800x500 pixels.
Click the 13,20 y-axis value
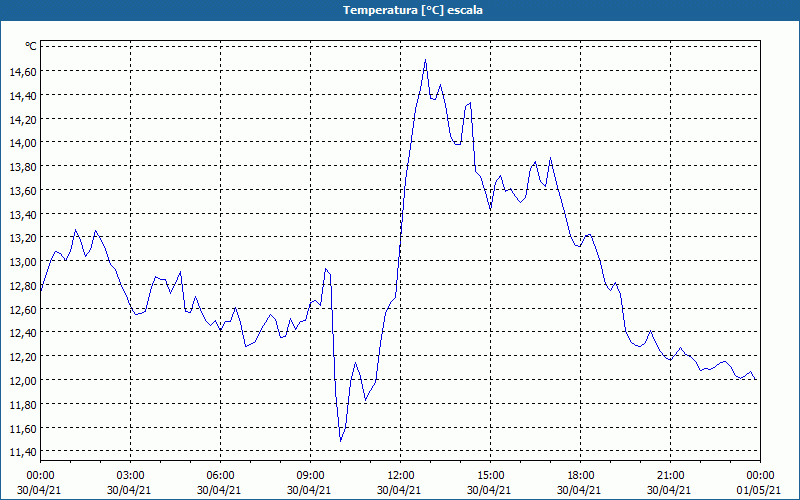[23, 238]
